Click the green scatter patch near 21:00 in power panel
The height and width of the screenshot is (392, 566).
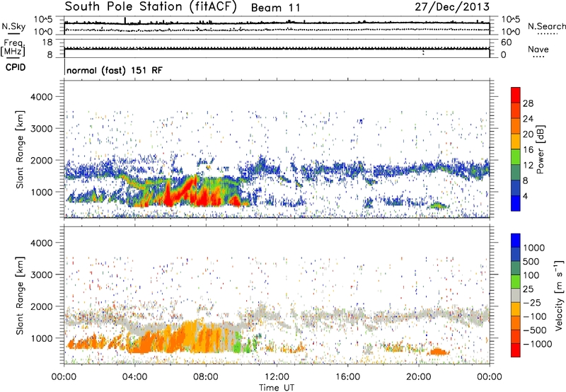439,206
